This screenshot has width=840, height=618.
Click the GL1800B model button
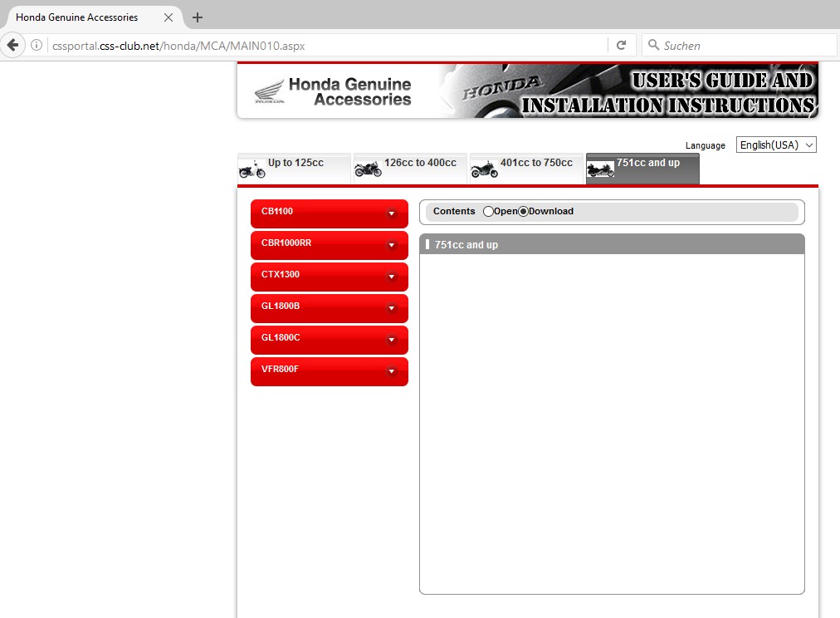point(329,307)
